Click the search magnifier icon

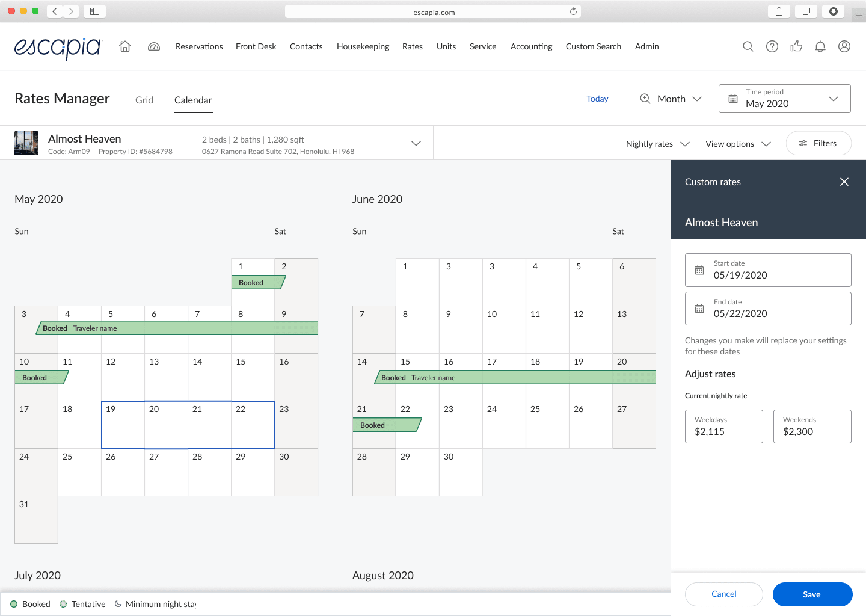coord(748,46)
